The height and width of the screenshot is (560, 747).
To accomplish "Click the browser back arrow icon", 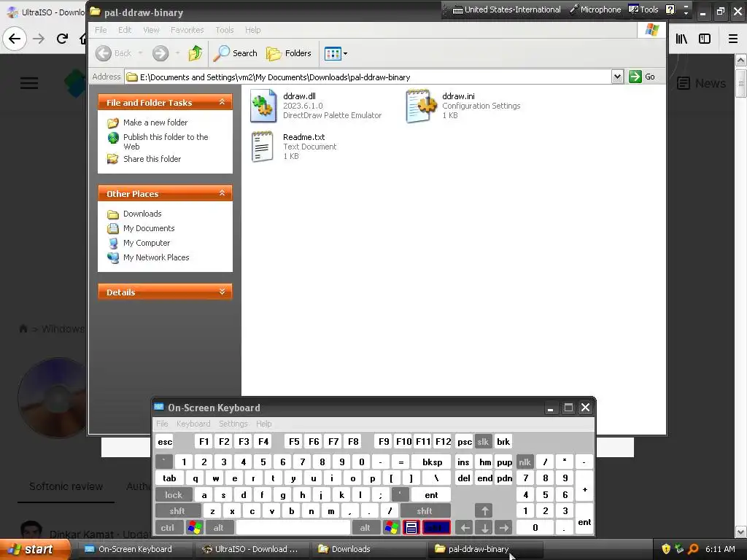I will pos(15,39).
